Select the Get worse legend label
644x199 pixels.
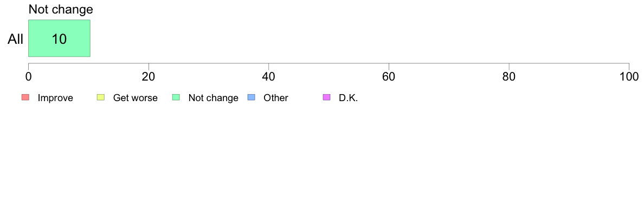pyautogui.click(x=135, y=98)
